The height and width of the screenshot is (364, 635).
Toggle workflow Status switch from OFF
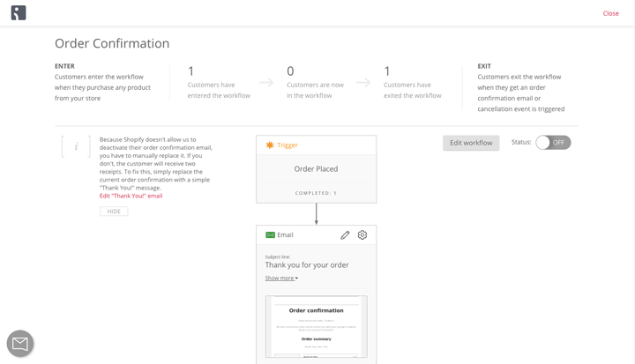point(553,143)
